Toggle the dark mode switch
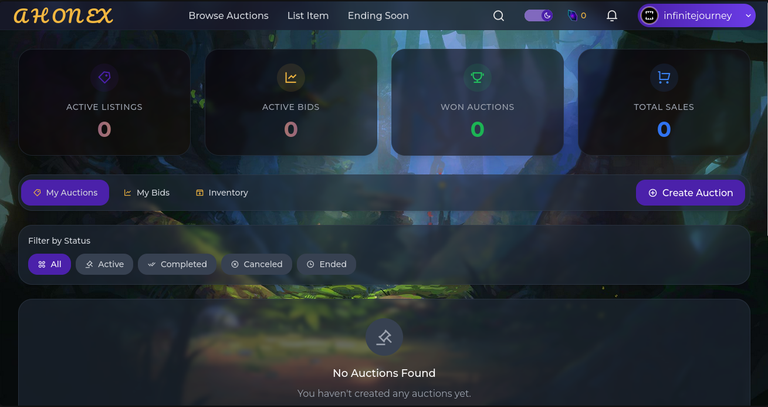Viewport: 768px width, 407px height. pyautogui.click(x=539, y=16)
